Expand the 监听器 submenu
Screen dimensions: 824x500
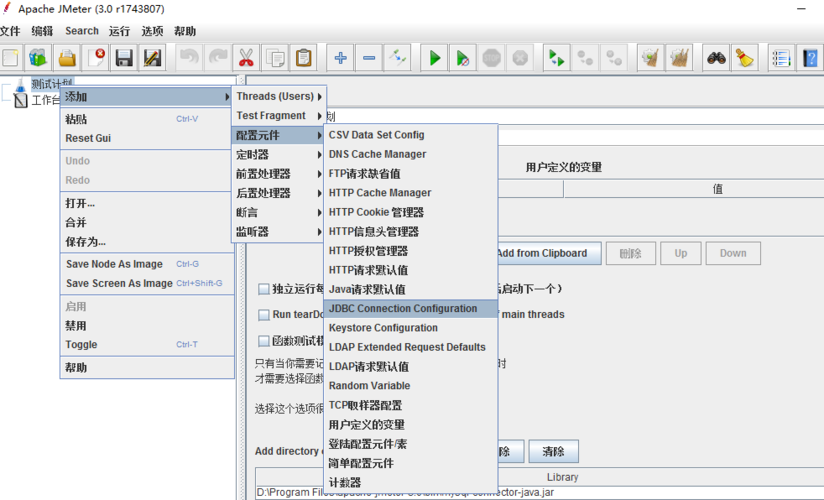click(x=279, y=231)
